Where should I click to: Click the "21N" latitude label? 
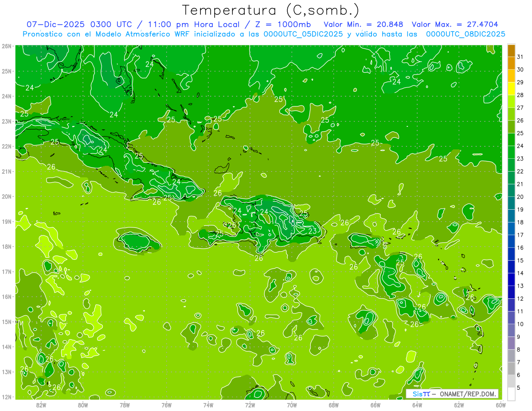click(x=7, y=171)
